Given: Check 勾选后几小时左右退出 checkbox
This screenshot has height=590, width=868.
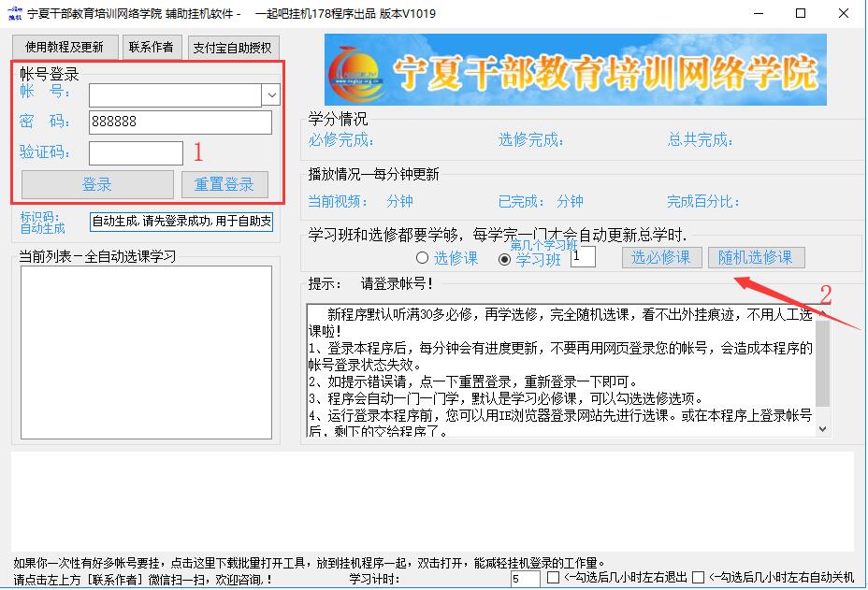Looking at the screenshot, I should [x=553, y=578].
